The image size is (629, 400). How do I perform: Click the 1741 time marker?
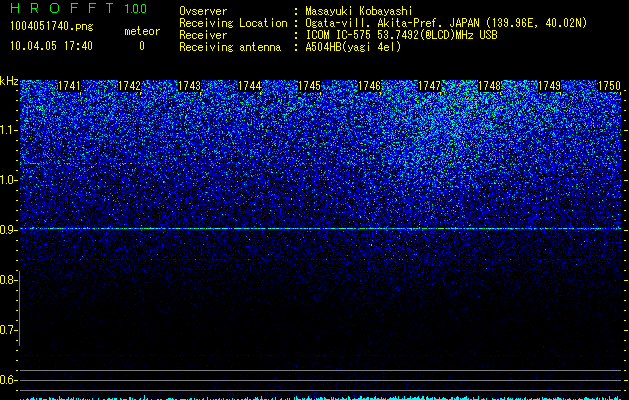(x=69, y=86)
